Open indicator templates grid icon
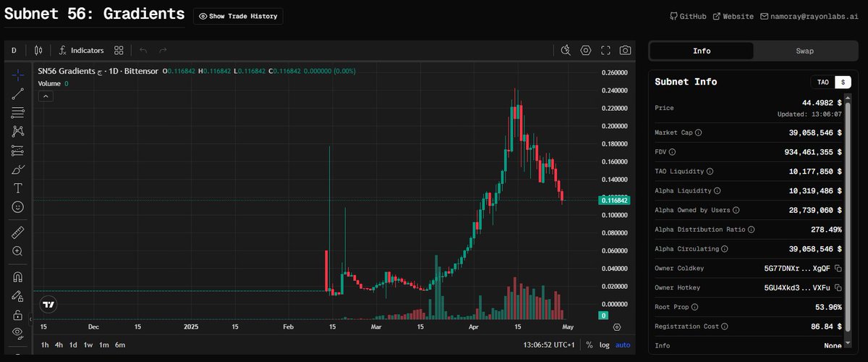 pos(119,51)
